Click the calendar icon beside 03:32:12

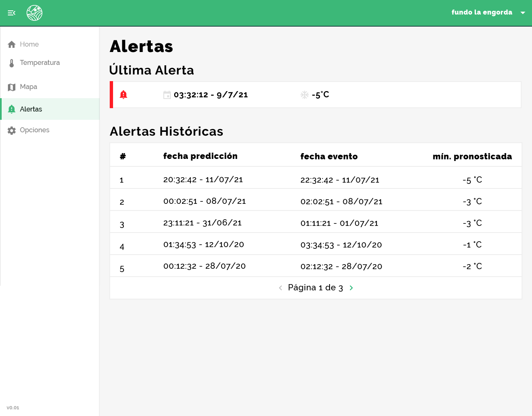(167, 95)
